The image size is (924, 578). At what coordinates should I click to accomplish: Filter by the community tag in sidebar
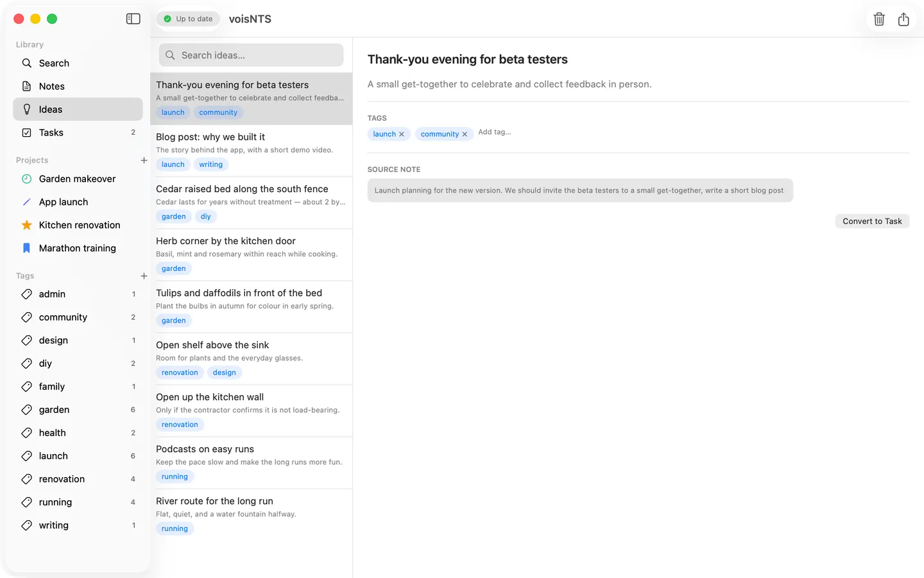78,317
